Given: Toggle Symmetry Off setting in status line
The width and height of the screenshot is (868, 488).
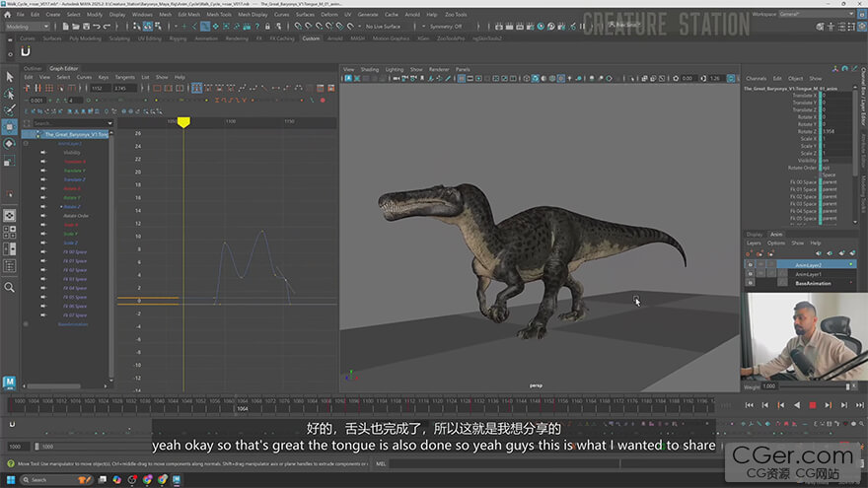Looking at the screenshot, I should [446, 26].
